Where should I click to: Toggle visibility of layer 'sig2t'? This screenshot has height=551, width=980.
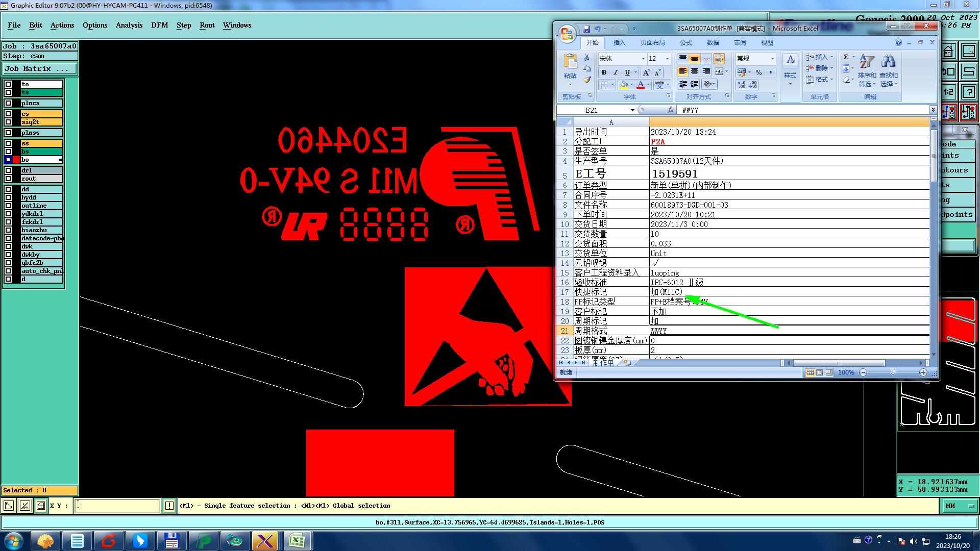click(x=8, y=122)
